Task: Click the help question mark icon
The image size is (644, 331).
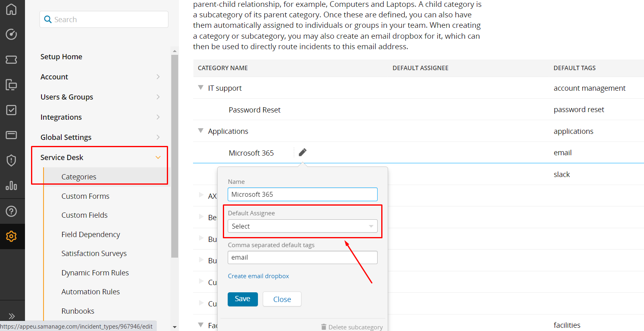Action: (11, 211)
